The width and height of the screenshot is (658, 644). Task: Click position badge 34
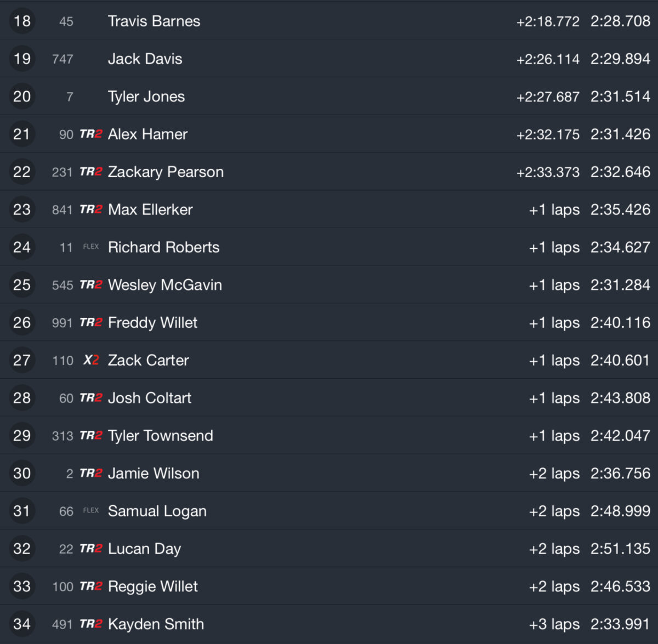tap(22, 624)
